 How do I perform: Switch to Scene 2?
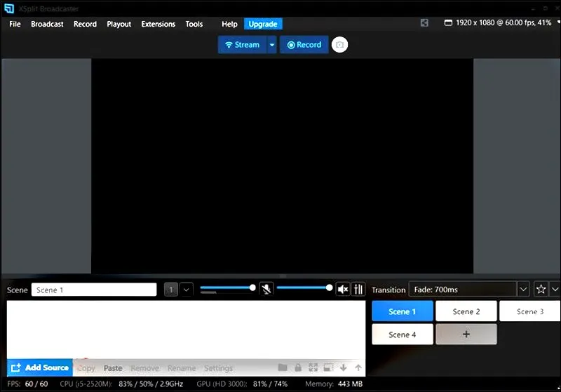(x=466, y=311)
